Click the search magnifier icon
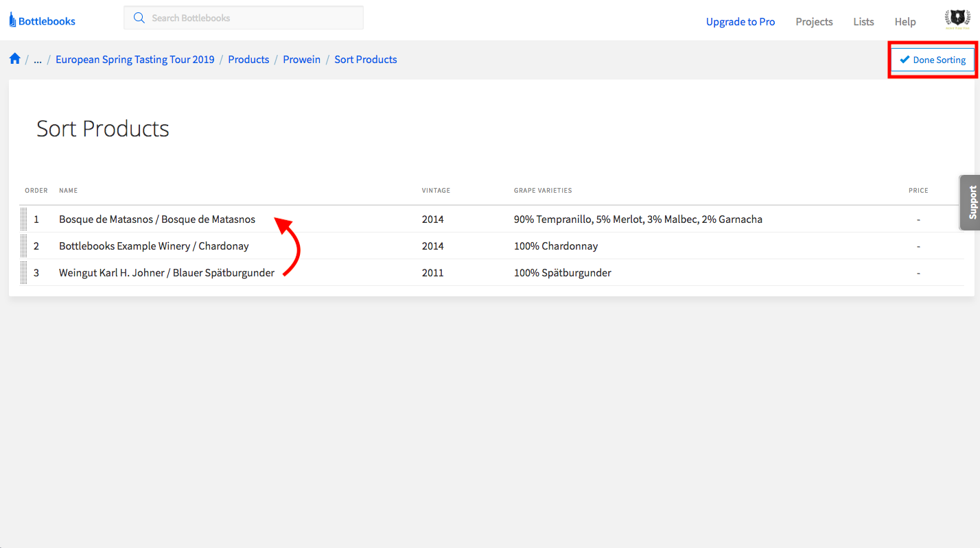The image size is (980, 548). click(139, 18)
